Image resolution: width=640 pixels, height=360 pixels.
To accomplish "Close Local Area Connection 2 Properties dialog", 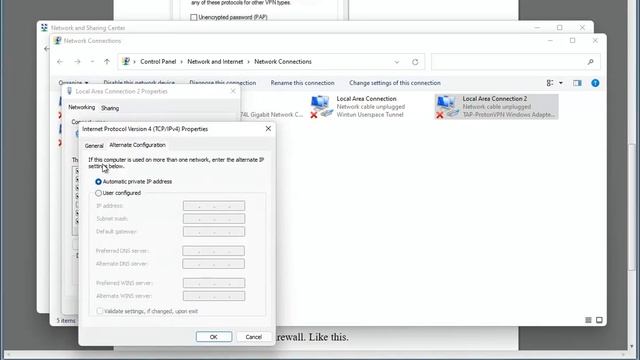I will pyautogui.click(x=233, y=91).
